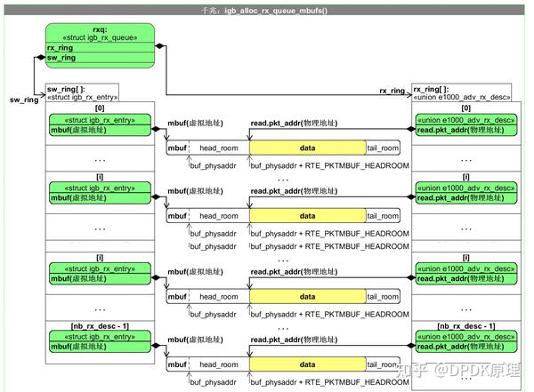Click the sw_ring field in rxq box

100,58
